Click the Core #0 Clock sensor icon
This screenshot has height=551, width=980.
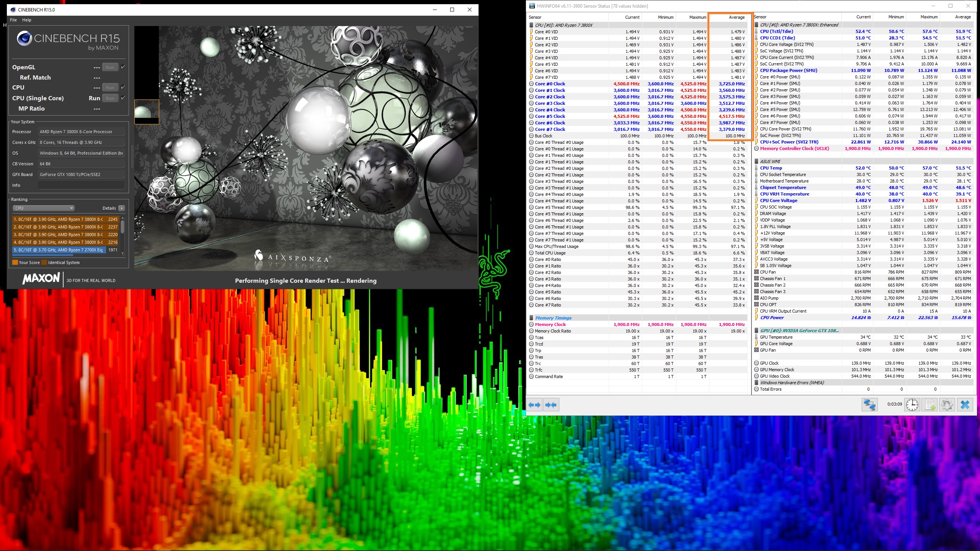pos(531,84)
